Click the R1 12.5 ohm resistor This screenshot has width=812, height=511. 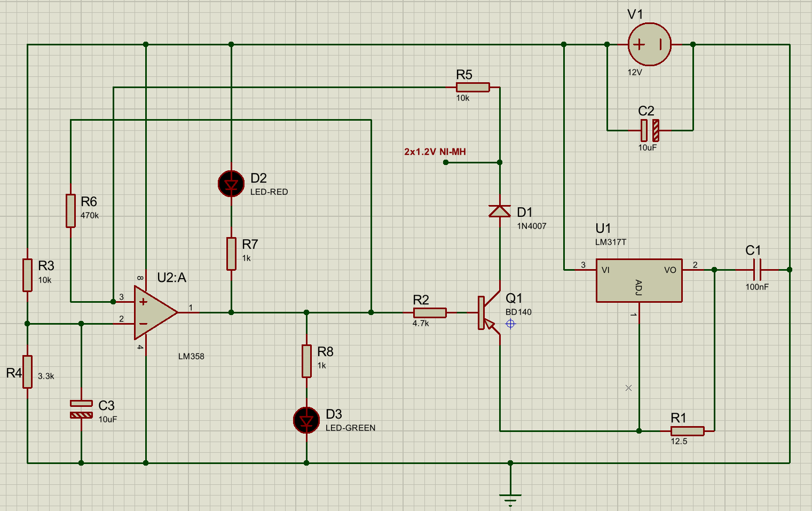point(688,431)
